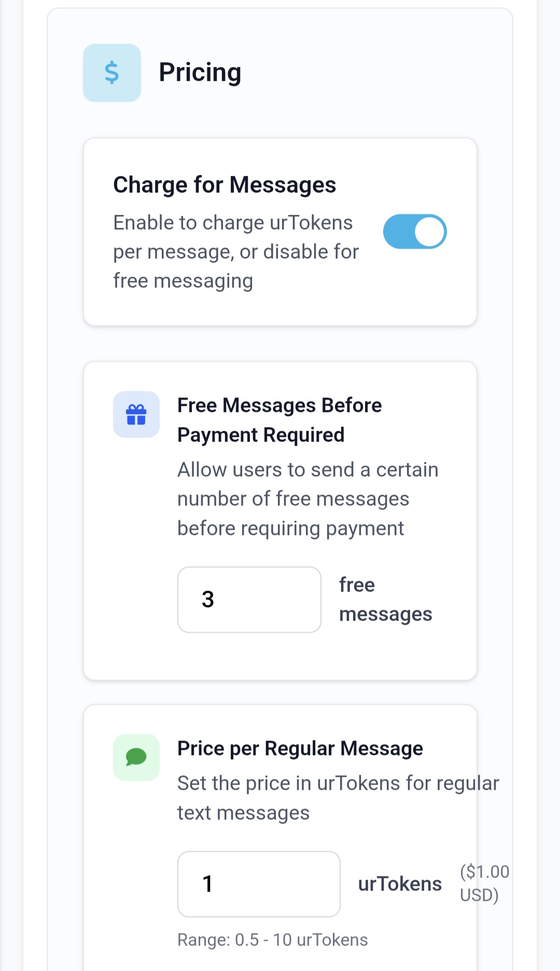
Task: Click the 'Allow users to send' description
Action: (x=307, y=499)
